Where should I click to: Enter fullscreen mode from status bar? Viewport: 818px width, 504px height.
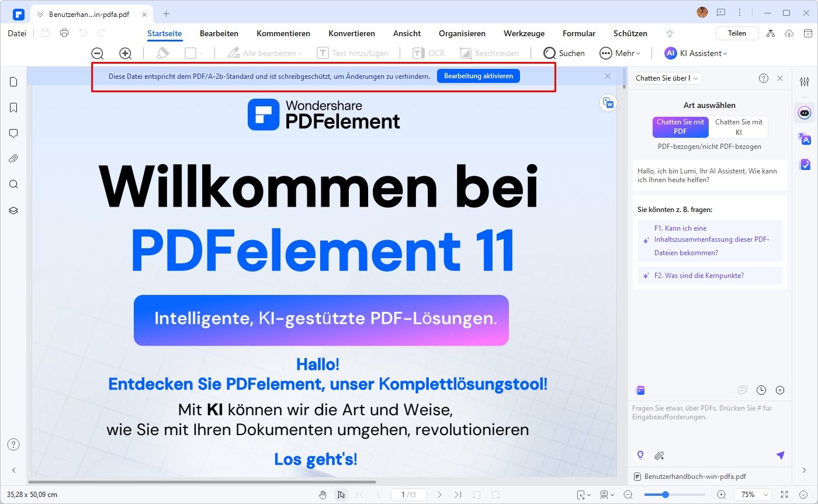click(x=784, y=495)
